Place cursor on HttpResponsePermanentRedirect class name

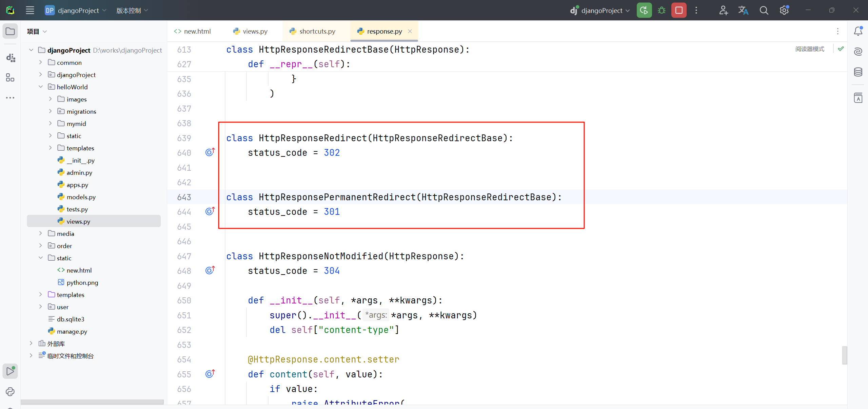(337, 197)
